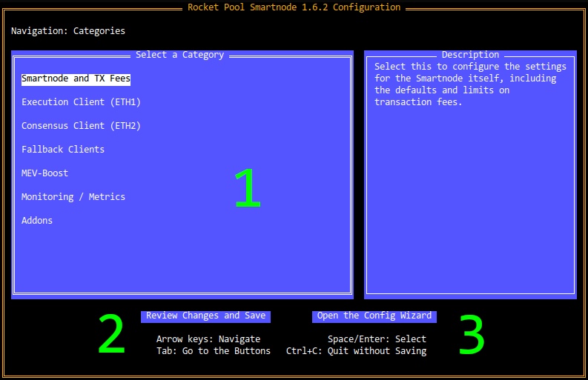Click the Rocket Pool Smartnode Configuration title

(294, 7)
